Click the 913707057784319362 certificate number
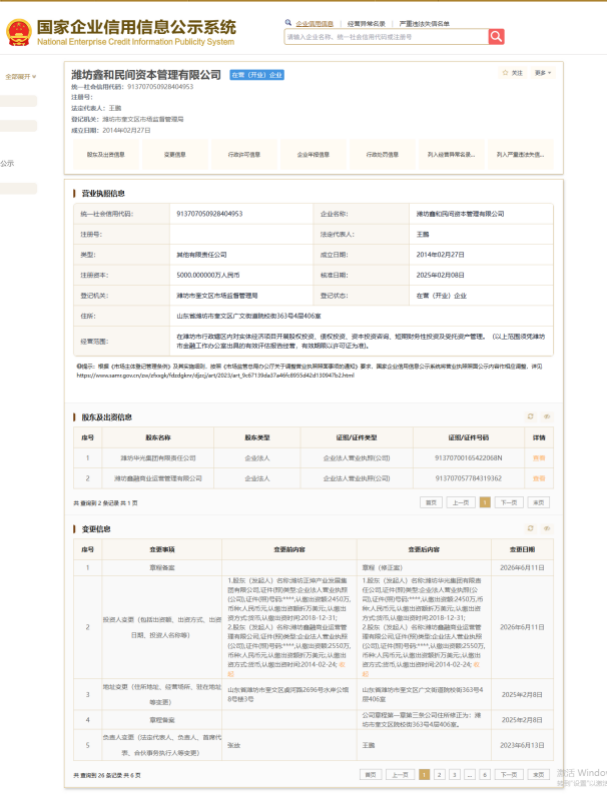 coord(468,478)
